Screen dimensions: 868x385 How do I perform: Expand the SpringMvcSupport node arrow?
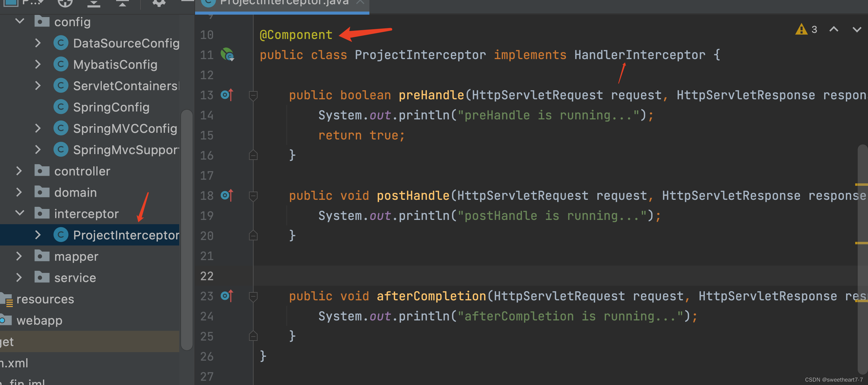38,150
